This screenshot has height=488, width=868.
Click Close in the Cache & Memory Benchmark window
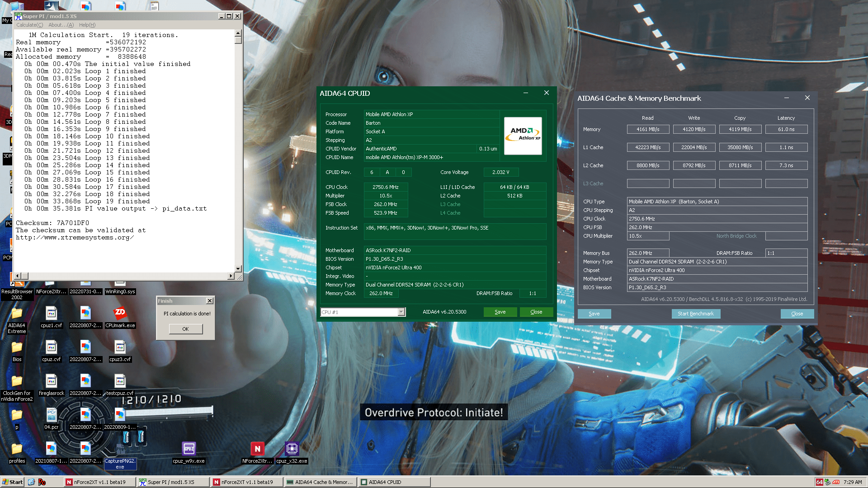click(x=797, y=314)
